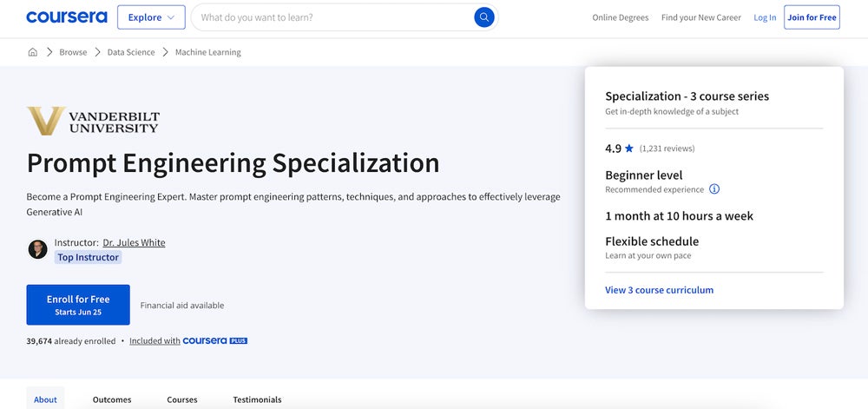868x409 pixels.
Task: Go to Browse in the breadcrumb
Action: [x=73, y=52]
